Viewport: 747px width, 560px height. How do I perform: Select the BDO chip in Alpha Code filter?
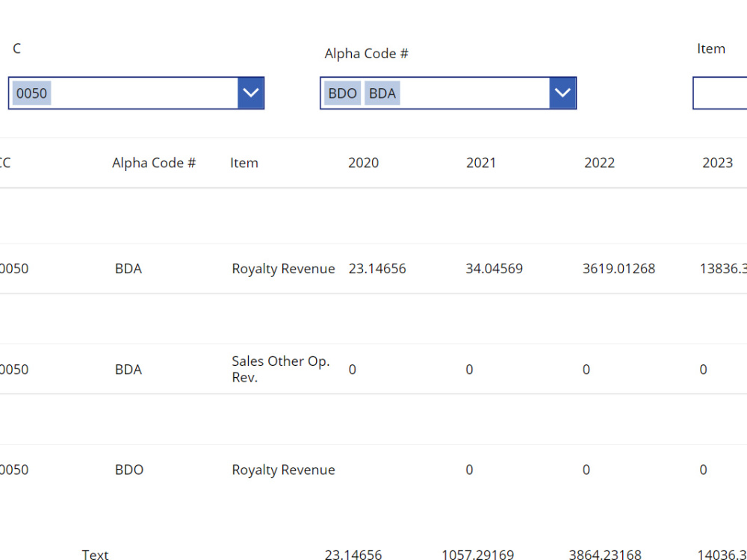coord(342,93)
